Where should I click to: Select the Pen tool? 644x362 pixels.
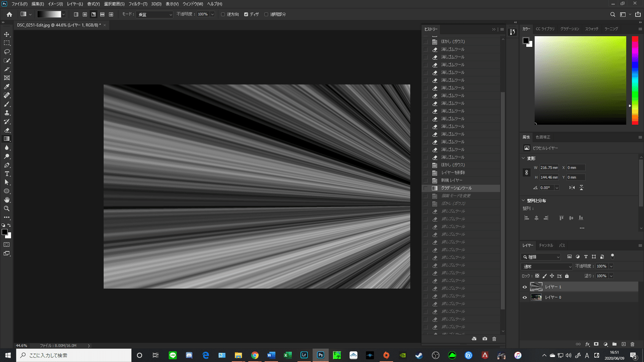click(x=7, y=165)
